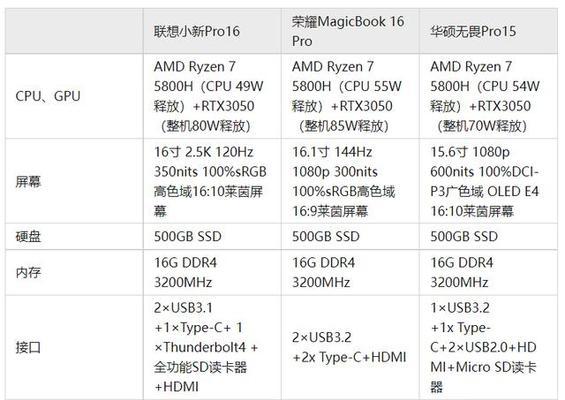Image resolution: width=565 pixels, height=400 pixels.
Task: Select ASUS's 500GB SSD cell
Action: point(488,236)
